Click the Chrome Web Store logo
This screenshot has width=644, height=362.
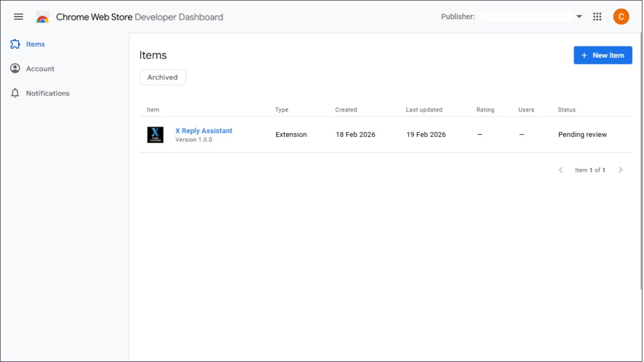tap(42, 17)
